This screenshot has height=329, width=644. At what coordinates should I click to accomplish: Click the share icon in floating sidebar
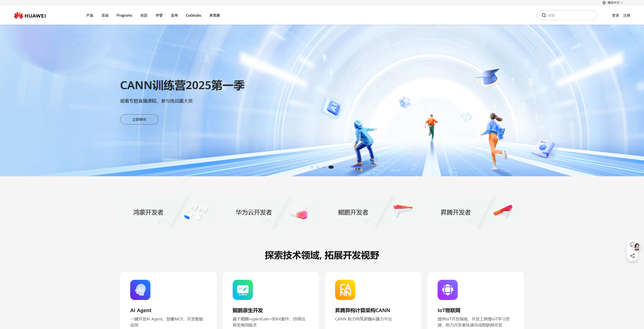click(632, 256)
